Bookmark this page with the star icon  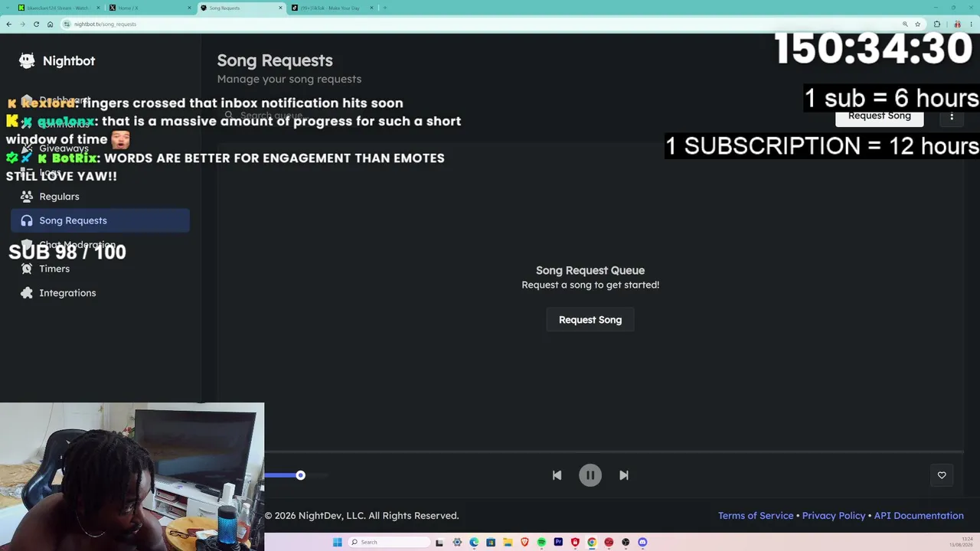pos(918,24)
